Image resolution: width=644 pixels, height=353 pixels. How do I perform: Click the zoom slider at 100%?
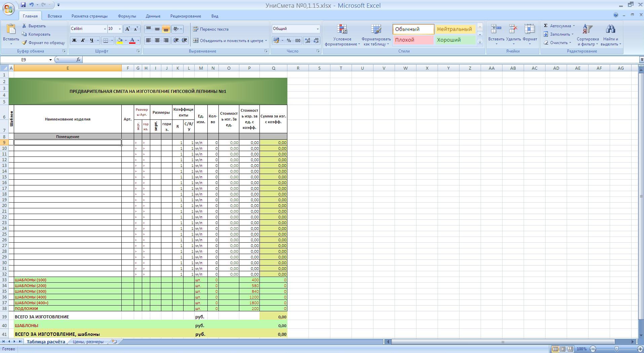(616, 349)
